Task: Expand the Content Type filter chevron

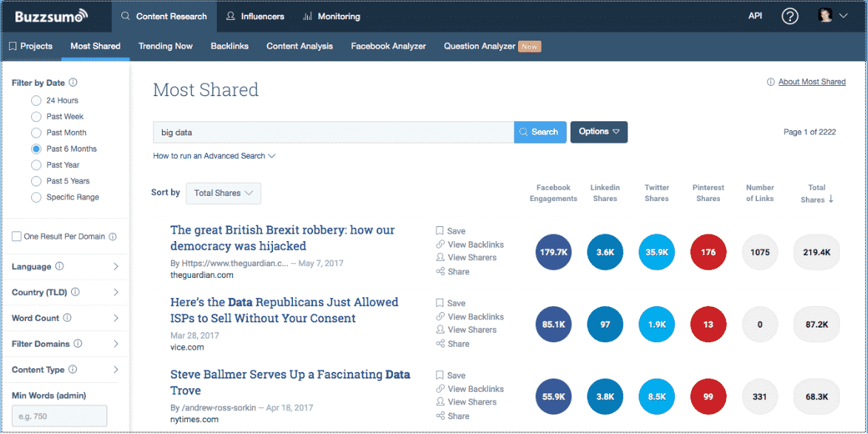Action: [x=115, y=370]
